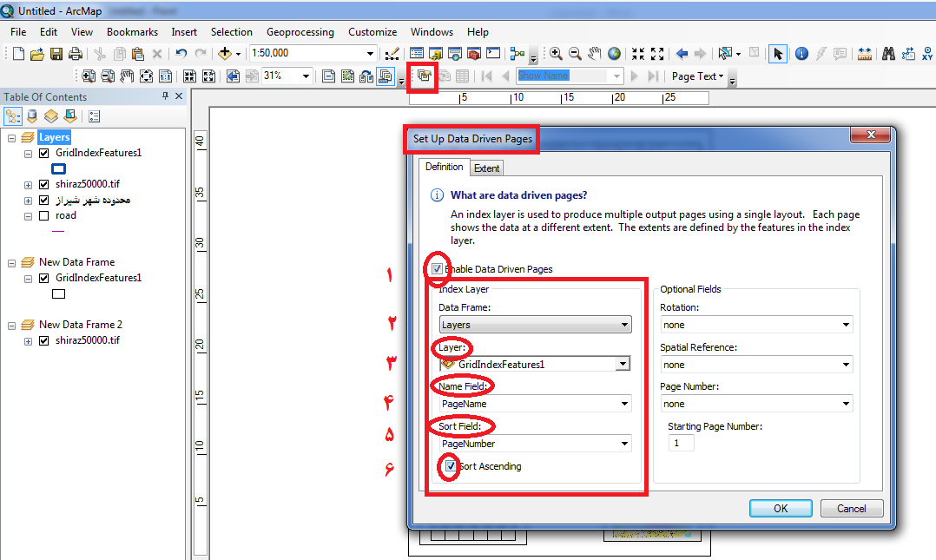
Task: Undo the last action
Action: [x=181, y=54]
